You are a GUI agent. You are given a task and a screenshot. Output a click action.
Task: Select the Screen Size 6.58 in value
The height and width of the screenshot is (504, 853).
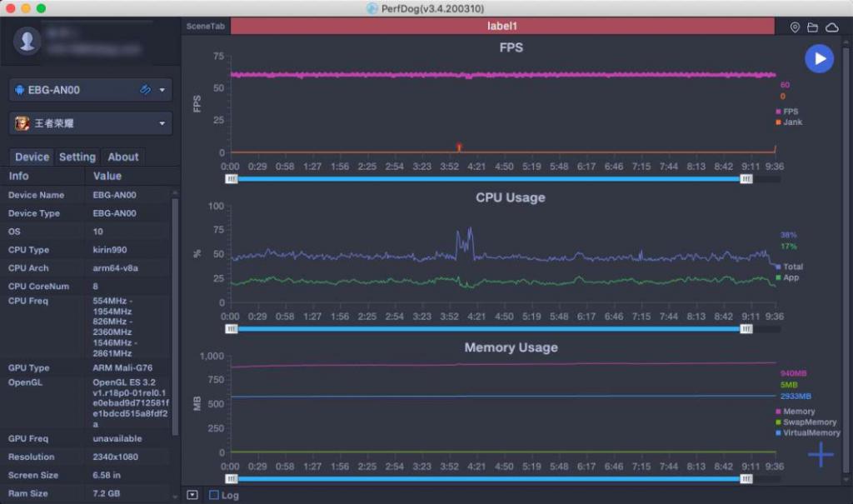pos(107,475)
